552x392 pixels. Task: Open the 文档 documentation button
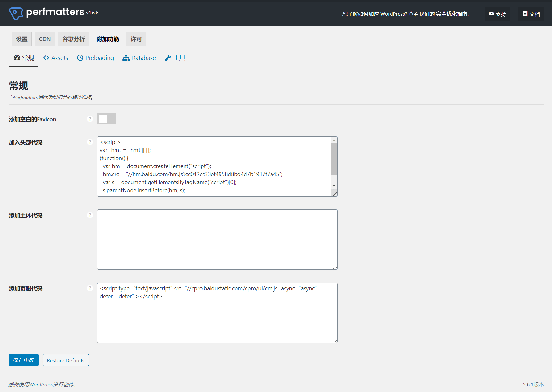point(531,14)
